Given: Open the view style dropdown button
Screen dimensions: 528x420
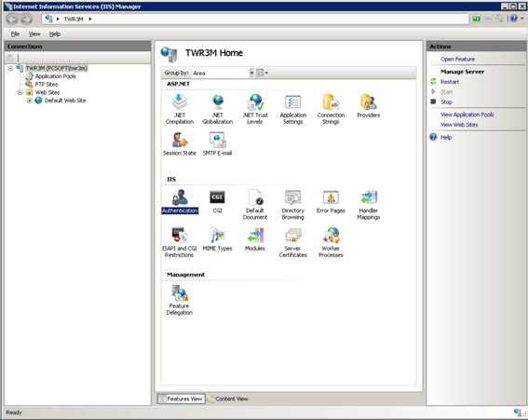Looking at the screenshot, I should (262, 73).
